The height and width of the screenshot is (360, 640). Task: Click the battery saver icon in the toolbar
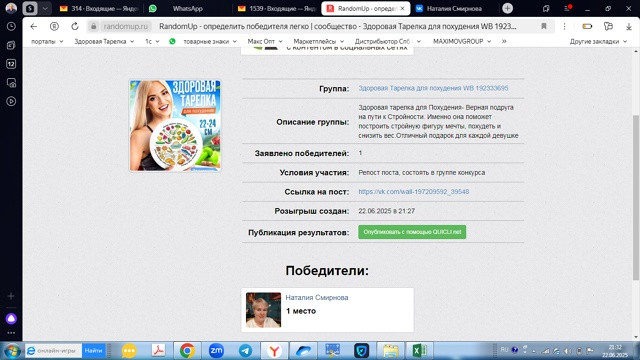[x=587, y=27]
